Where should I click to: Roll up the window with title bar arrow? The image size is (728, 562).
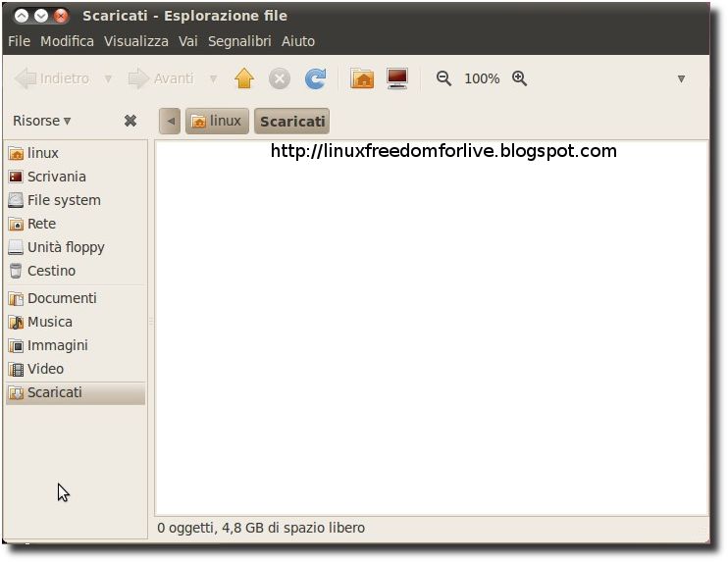coord(22,16)
